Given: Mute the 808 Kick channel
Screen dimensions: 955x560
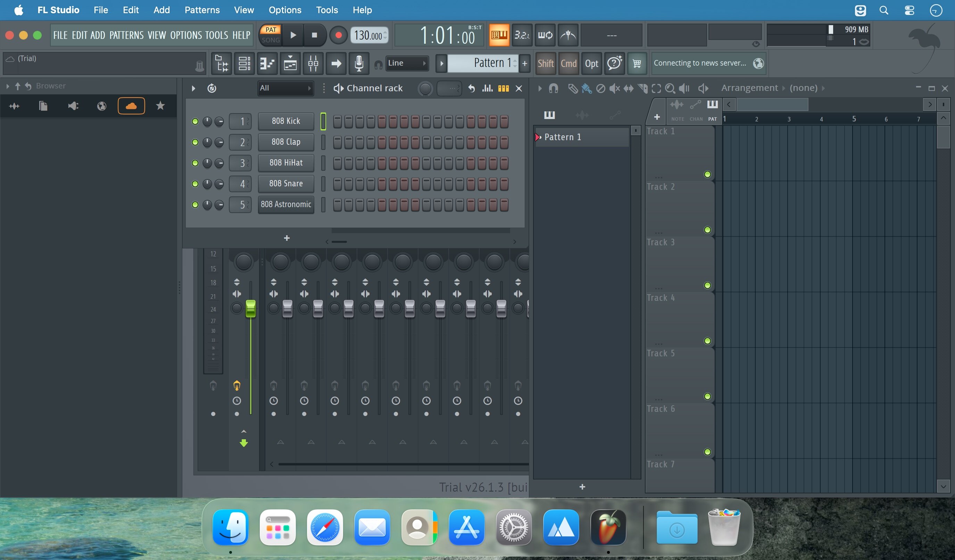Looking at the screenshot, I should point(195,121).
